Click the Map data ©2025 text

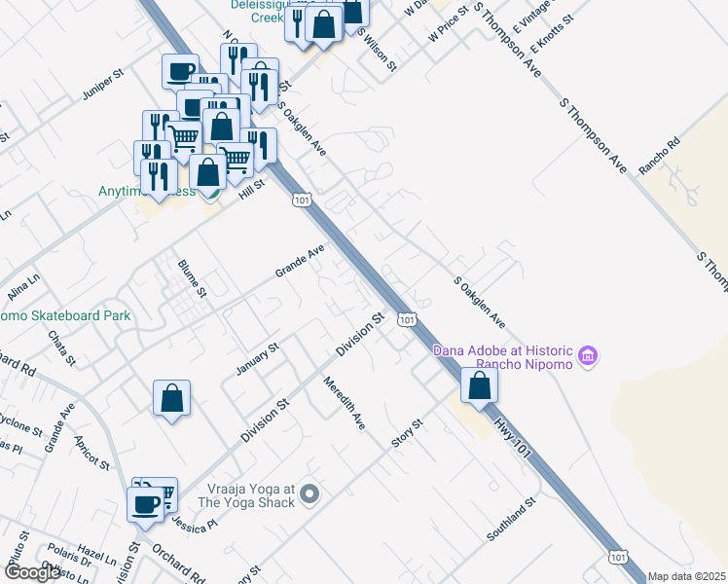pos(687,577)
